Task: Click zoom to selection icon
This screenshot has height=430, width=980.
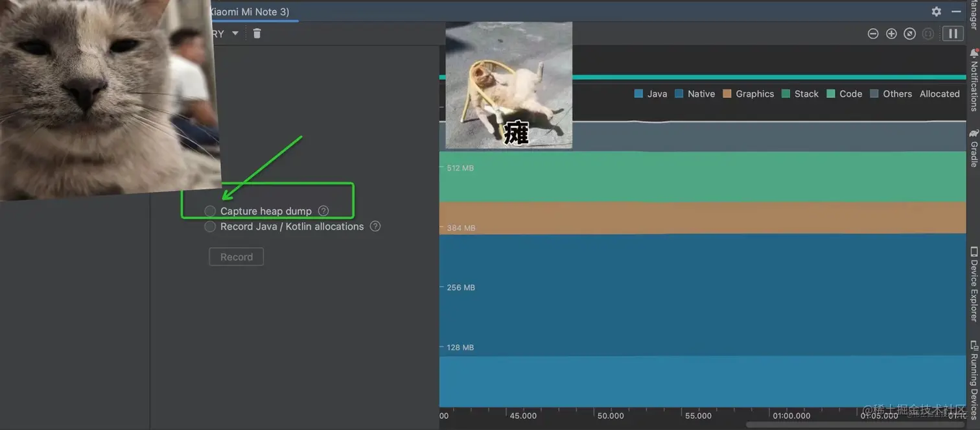Action: point(928,34)
